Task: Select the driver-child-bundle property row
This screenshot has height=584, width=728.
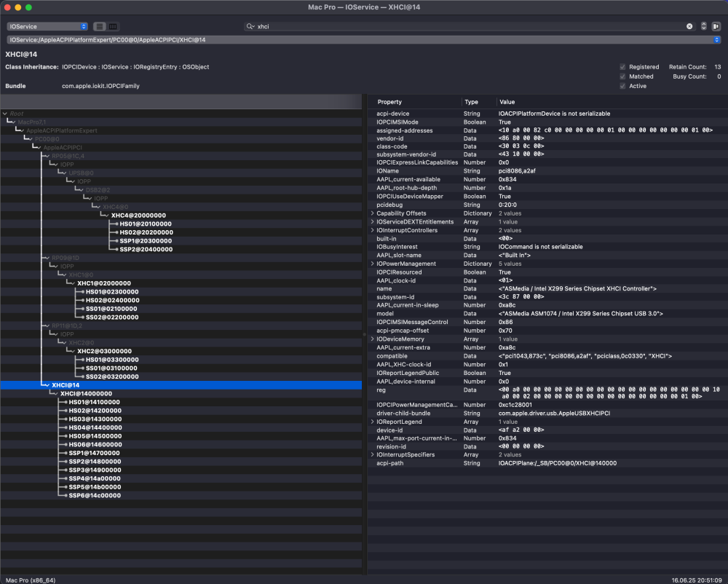Action: pyautogui.click(x=548, y=413)
